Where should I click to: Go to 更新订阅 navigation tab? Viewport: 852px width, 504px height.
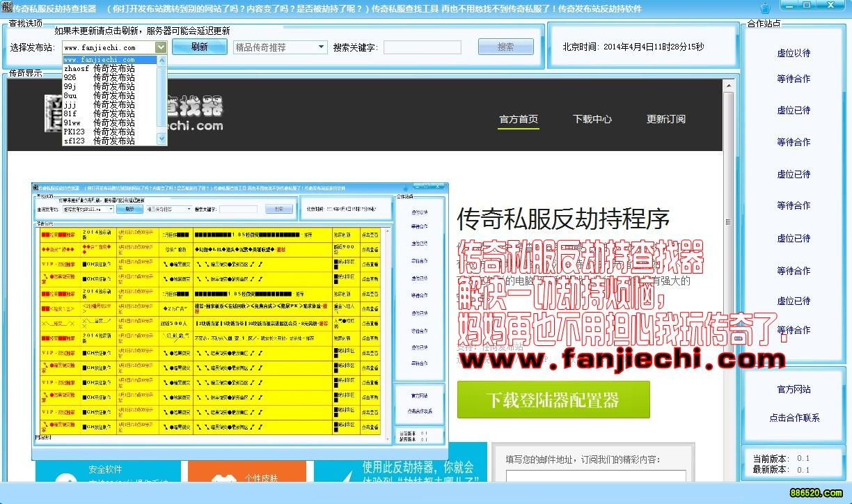tap(666, 119)
